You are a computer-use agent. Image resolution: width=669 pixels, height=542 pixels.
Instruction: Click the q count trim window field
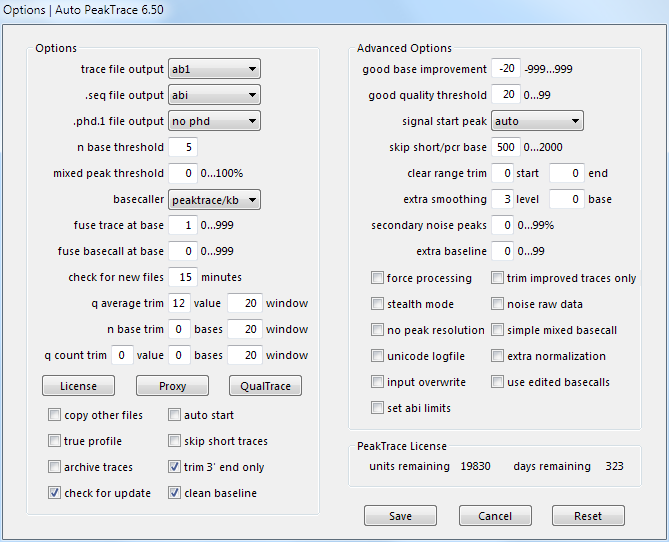click(x=245, y=355)
